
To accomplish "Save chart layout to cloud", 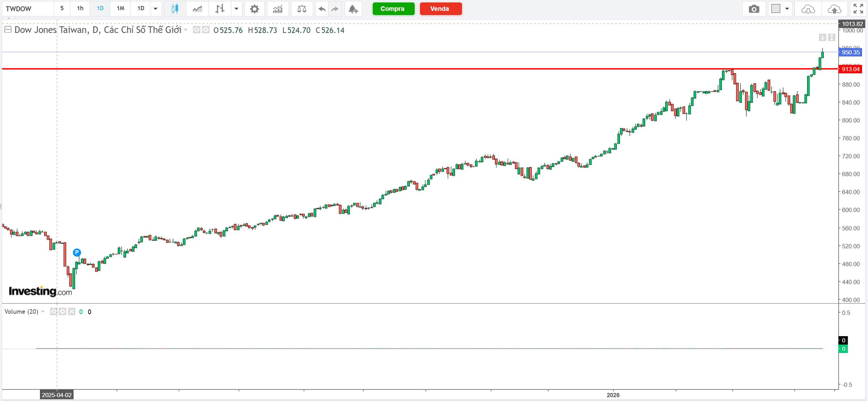I will (834, 9).
